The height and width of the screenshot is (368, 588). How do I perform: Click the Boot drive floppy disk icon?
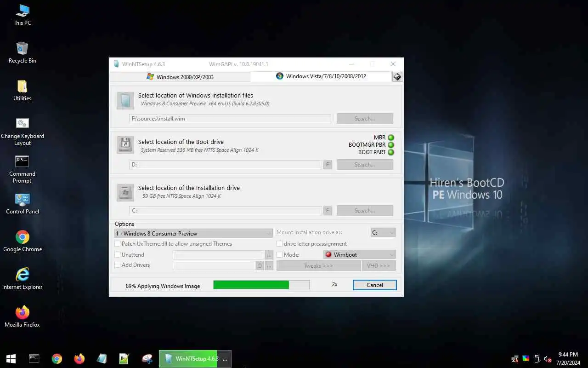pyautogui.click(x=125, y=144)
